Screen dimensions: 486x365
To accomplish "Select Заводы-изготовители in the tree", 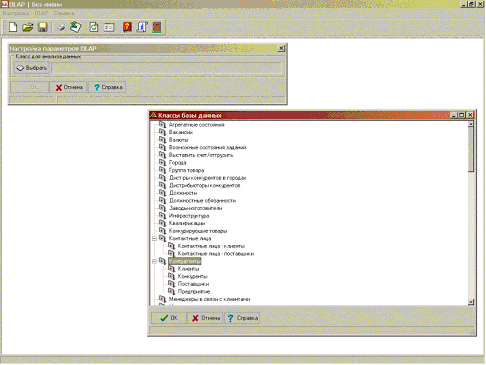I will tap(195, 208).
